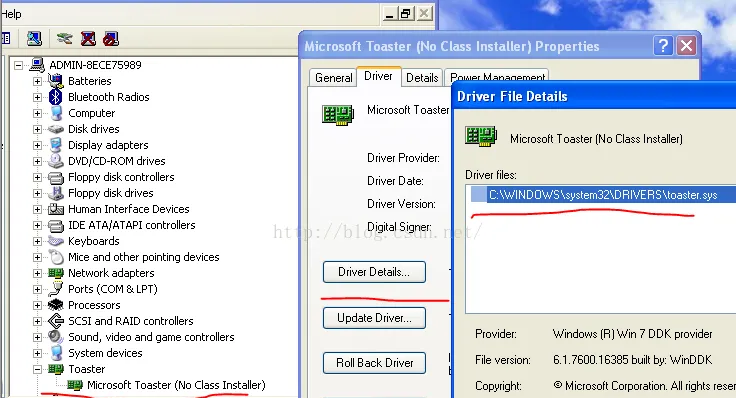Open the Help menu
Screen dimensions: 736x398
pos(11,14)
